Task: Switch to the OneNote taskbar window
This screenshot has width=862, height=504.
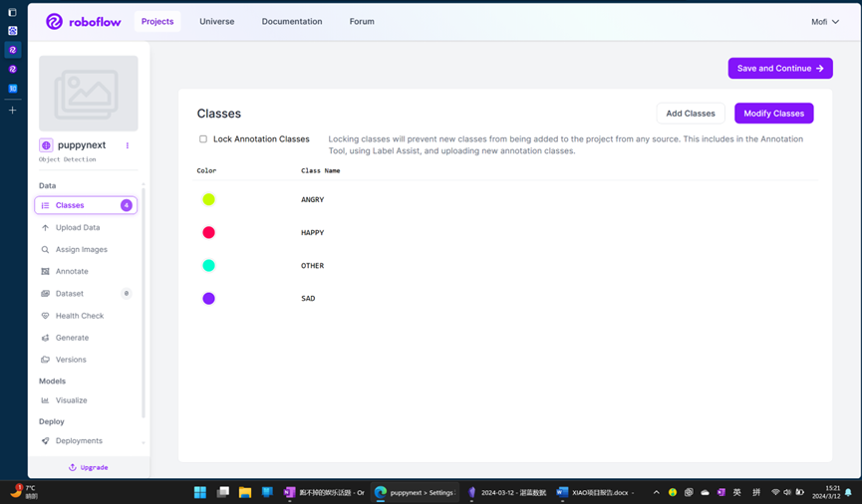Action: [x=324, y=492]
